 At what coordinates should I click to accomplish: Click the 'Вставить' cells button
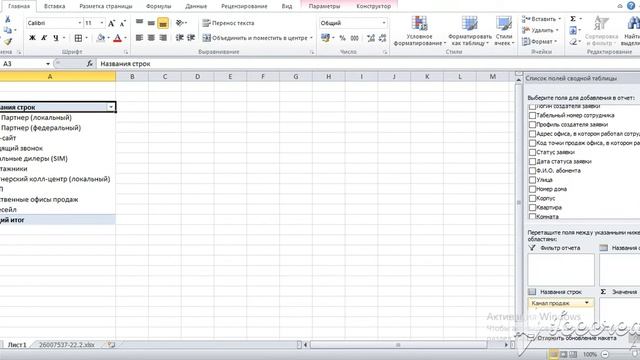point(542,19)
